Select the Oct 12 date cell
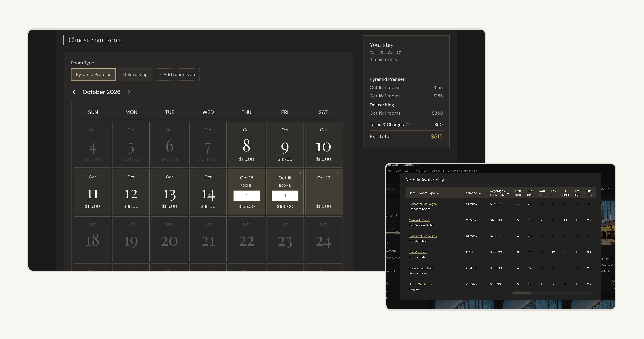The image size is (644, 339). point(131,192)
